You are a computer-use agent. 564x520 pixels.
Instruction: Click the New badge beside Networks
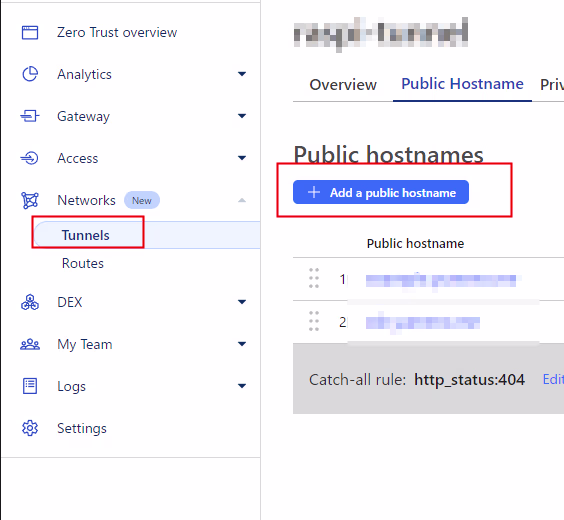coord(142,200)
